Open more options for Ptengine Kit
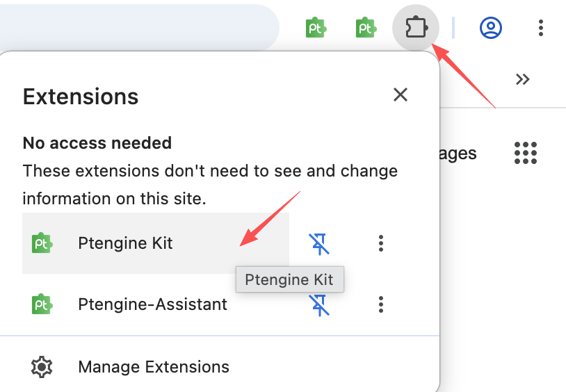This screenshot has width=566, height=392. click(381, 243)
